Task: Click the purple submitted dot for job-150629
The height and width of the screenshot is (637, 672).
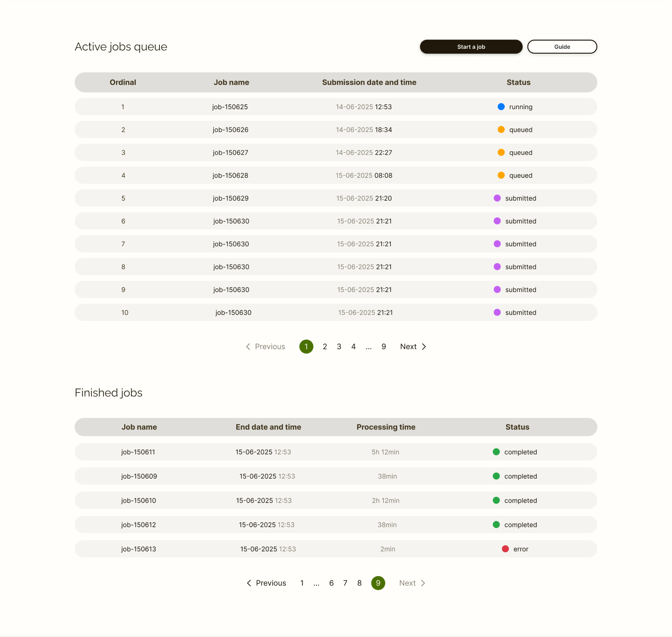Action: coord(497,198)
